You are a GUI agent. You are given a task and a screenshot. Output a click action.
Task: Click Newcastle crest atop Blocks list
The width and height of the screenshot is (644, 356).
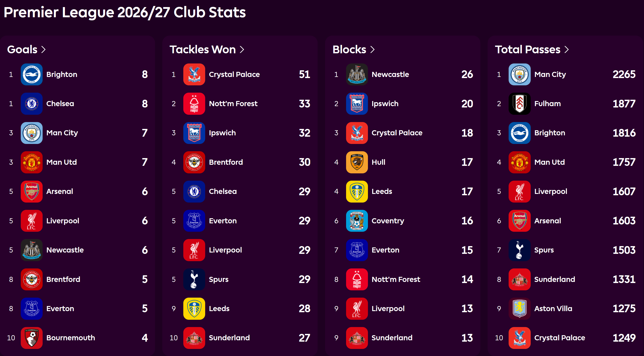click(357, 74)
